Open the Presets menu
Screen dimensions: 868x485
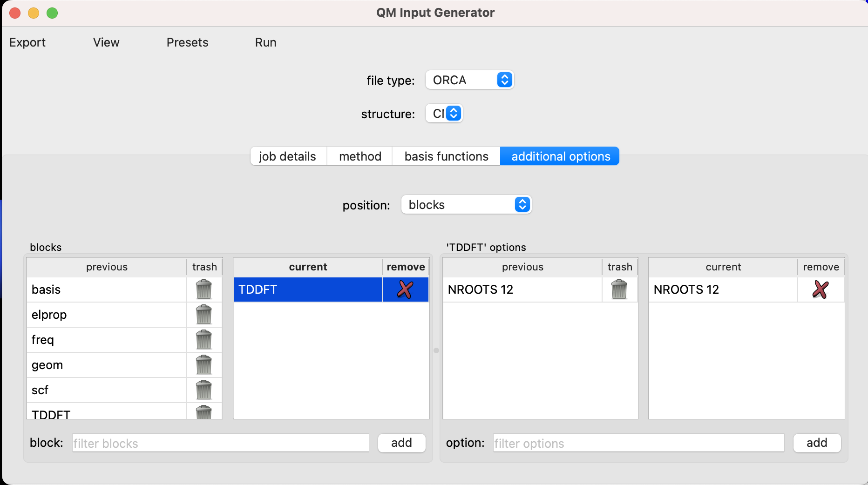pos(187,42)
